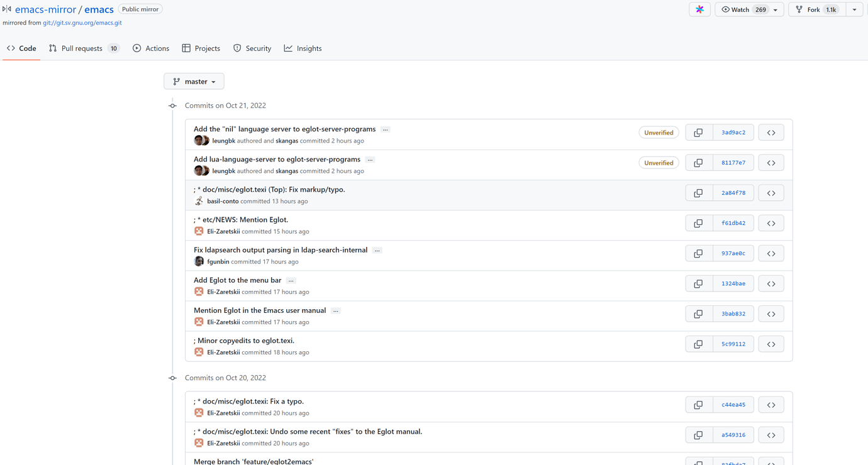Click the first Unverified badge
868x465 pixels.
[x=659, y=133]
